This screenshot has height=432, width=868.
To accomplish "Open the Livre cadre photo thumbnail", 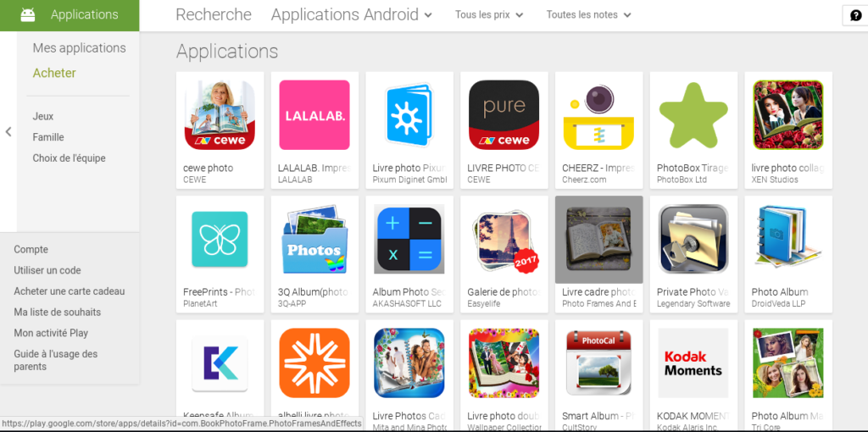I will point(598,239).
